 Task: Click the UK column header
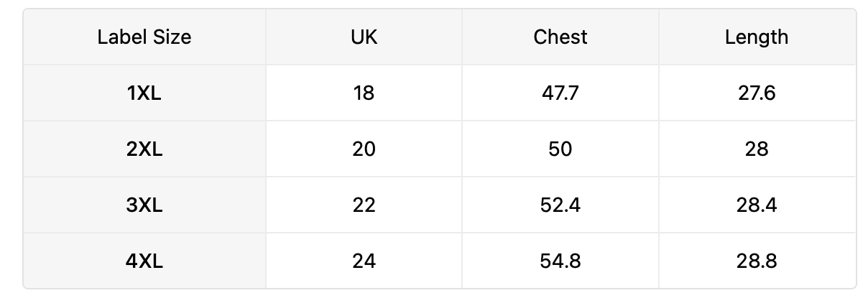[x=364, y=37]
